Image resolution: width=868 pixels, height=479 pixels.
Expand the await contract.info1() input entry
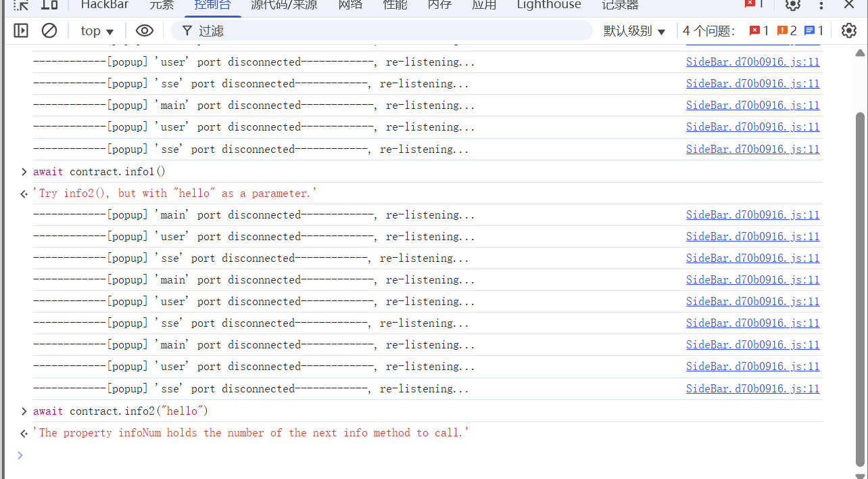(24, 172)
